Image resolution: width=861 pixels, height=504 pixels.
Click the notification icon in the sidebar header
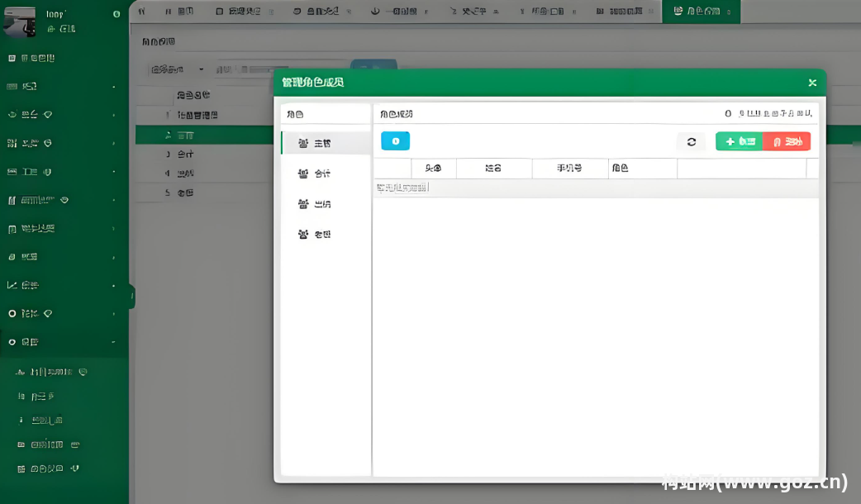(x=116, y=13)
